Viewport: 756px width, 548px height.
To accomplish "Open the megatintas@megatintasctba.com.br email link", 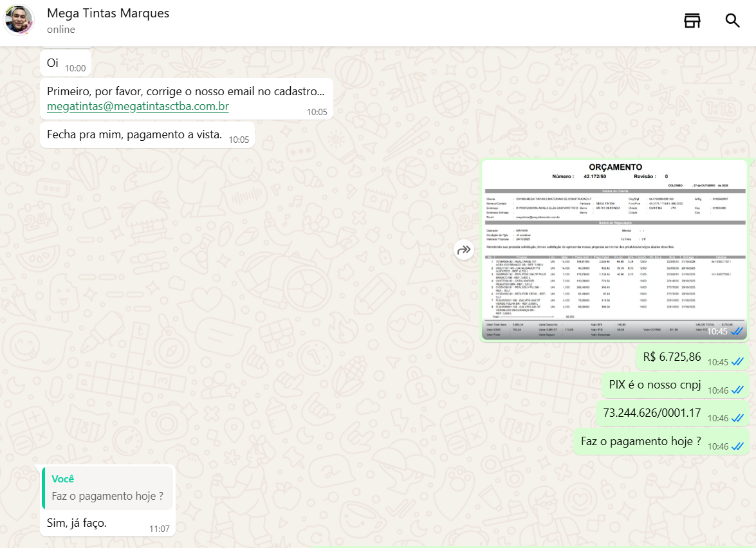I will tap(138, 106).
